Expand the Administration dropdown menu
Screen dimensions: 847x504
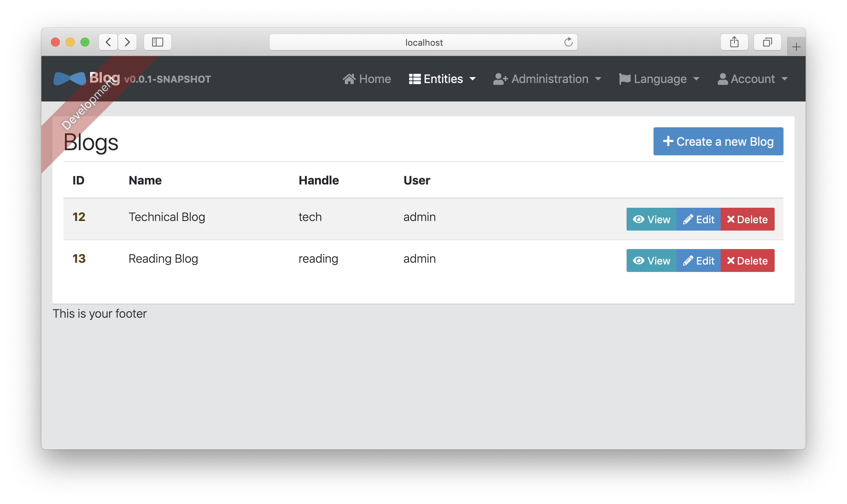coord(547,79)
